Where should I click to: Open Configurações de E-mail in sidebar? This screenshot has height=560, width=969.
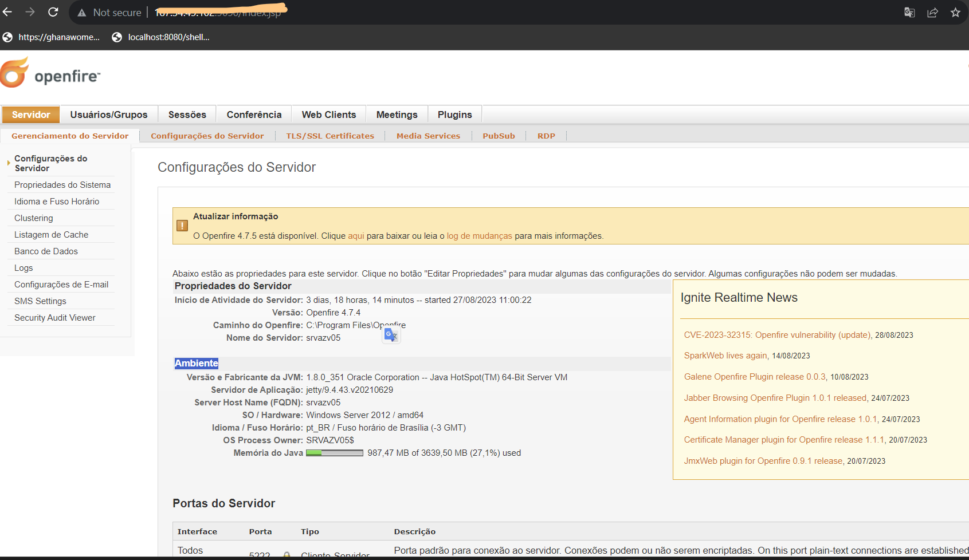tap(61, 285)
